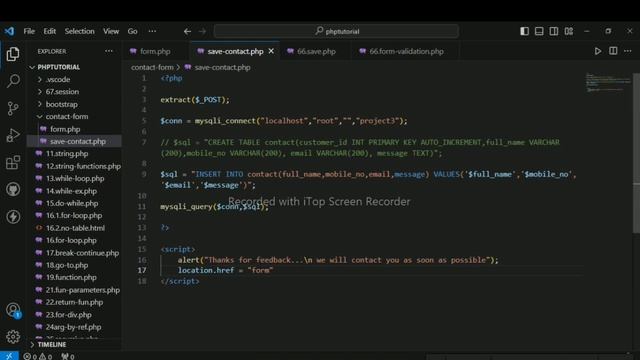Switch to the form.php tab
This screenshot has width=640, height=360.
155,51
